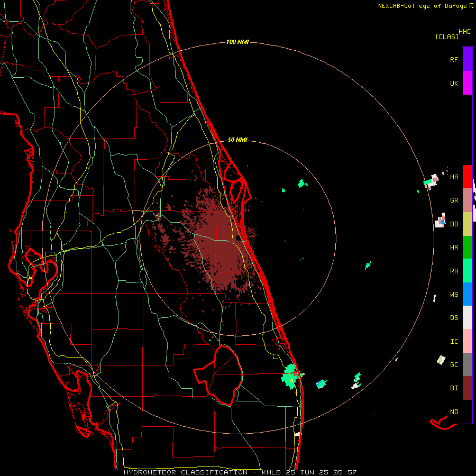Click the HA red legend swatch

pos(467,177)
